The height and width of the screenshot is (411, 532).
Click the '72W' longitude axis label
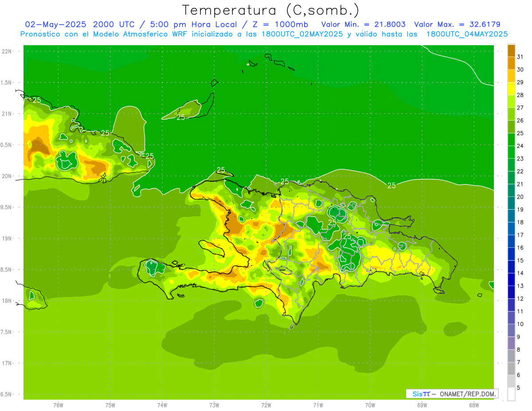[266, 405]
